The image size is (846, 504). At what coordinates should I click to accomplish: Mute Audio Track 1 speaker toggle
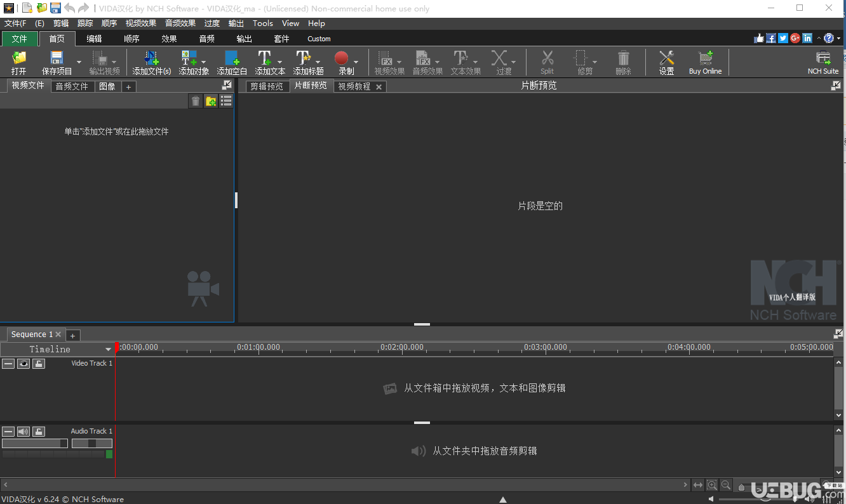(23, 432)
